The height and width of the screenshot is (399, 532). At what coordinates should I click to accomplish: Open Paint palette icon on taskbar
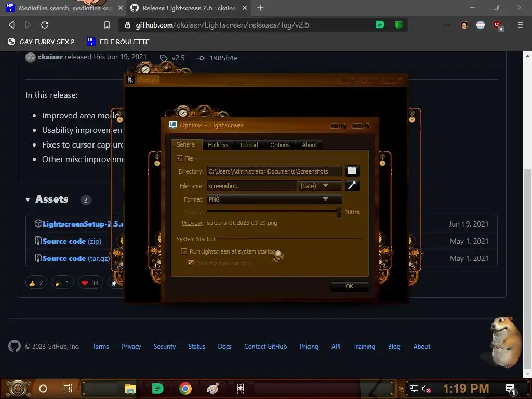212,389
